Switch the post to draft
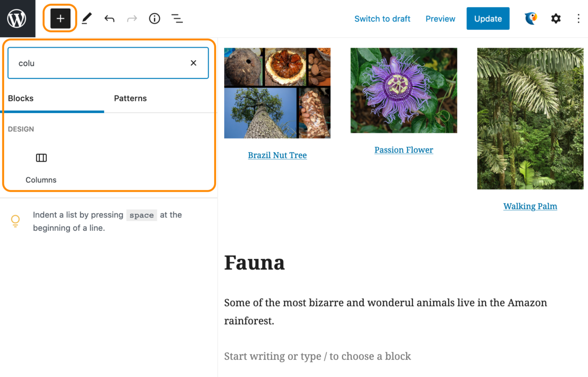Viewport: 588px width, 377px height. pyautogui.click(x=382, y=19)
